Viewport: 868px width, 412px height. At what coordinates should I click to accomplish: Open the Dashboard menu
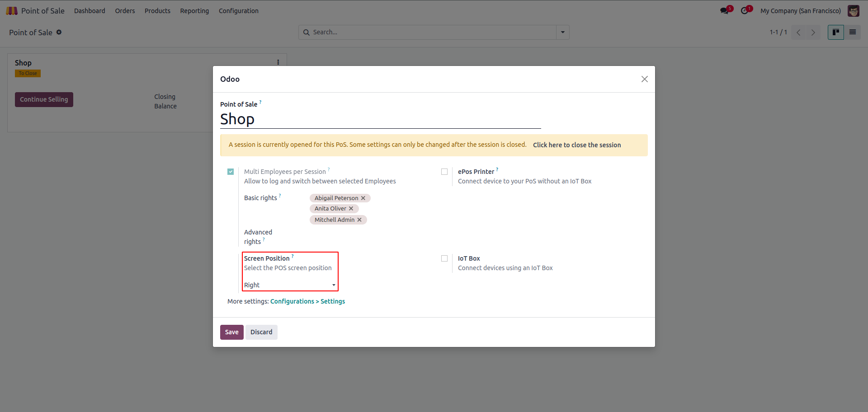[90, 11]
